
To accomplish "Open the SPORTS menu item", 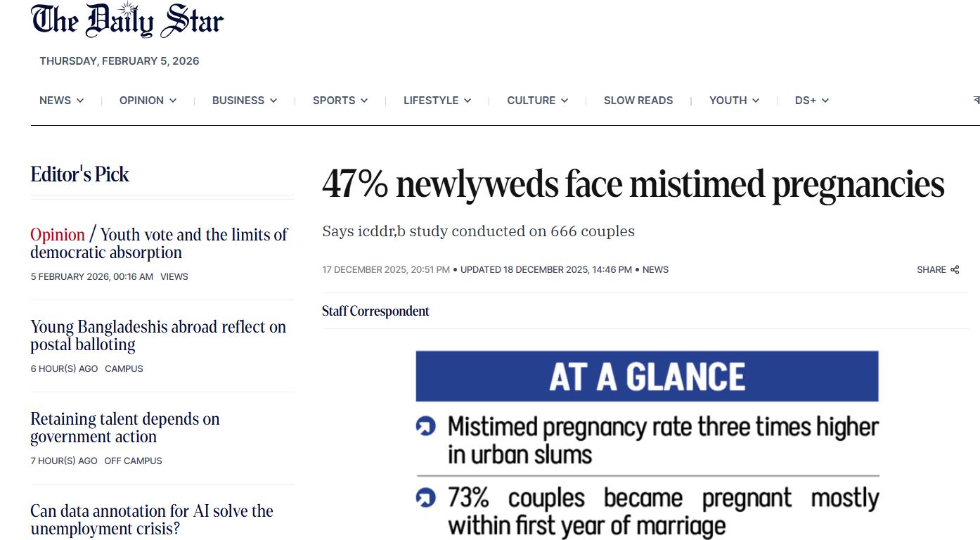I will tap(334, 101).
